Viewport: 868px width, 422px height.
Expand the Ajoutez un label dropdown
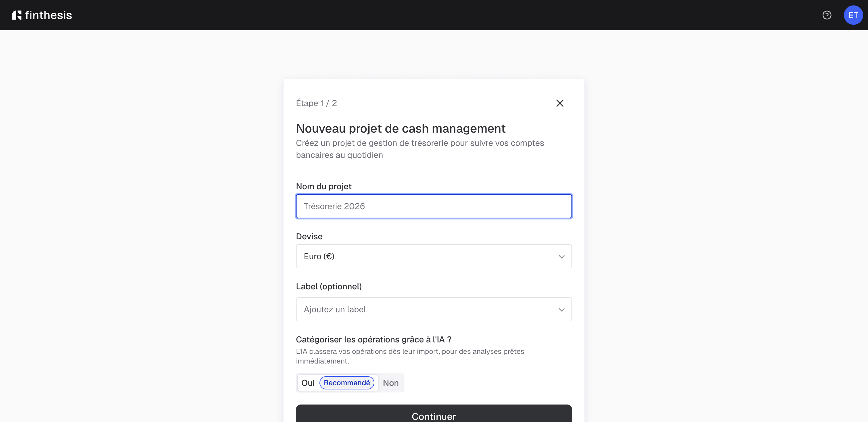(434, 310)
